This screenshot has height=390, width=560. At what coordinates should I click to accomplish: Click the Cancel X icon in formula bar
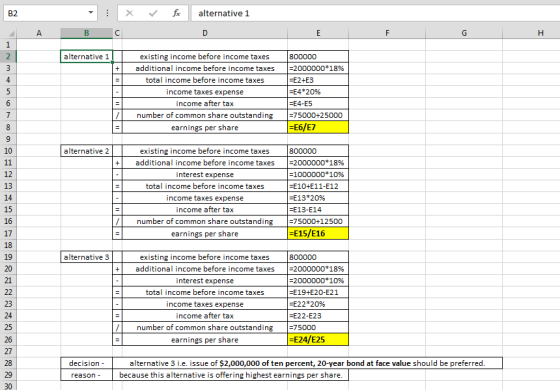point(129,13)
